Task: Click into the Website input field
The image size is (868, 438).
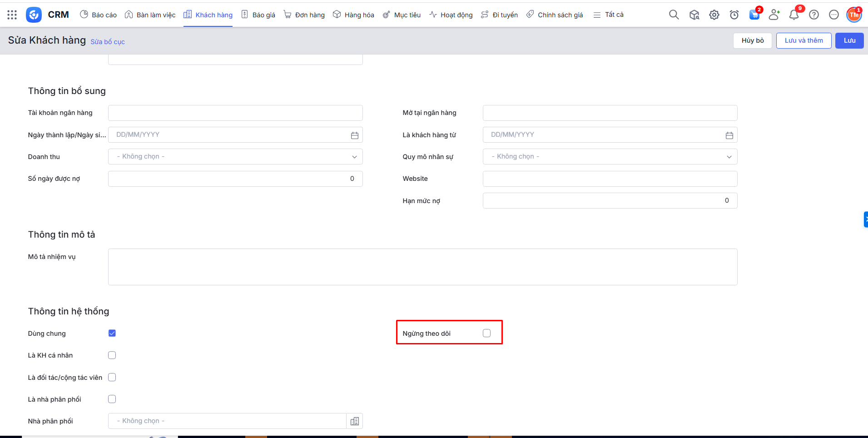Action: click(x=610, y=179)
